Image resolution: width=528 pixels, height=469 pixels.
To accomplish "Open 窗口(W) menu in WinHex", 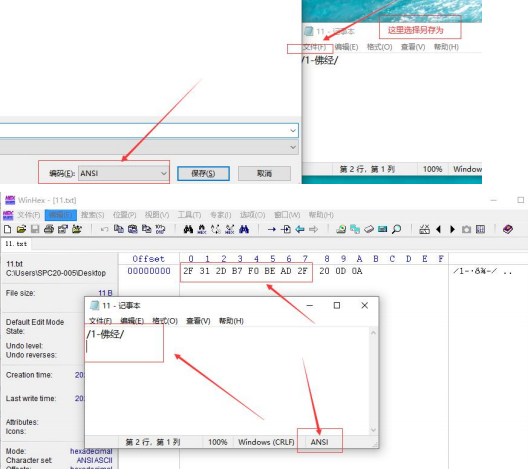I will pos(287,215).
